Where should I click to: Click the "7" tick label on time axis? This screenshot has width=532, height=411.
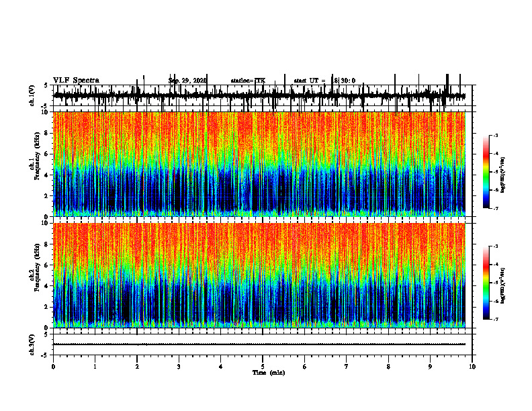(347, 367)
